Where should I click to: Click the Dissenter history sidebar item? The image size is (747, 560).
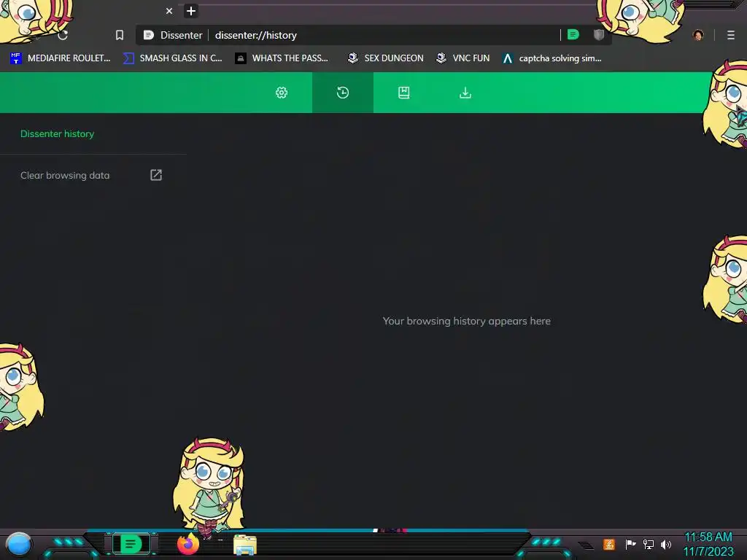pos(57,134)
